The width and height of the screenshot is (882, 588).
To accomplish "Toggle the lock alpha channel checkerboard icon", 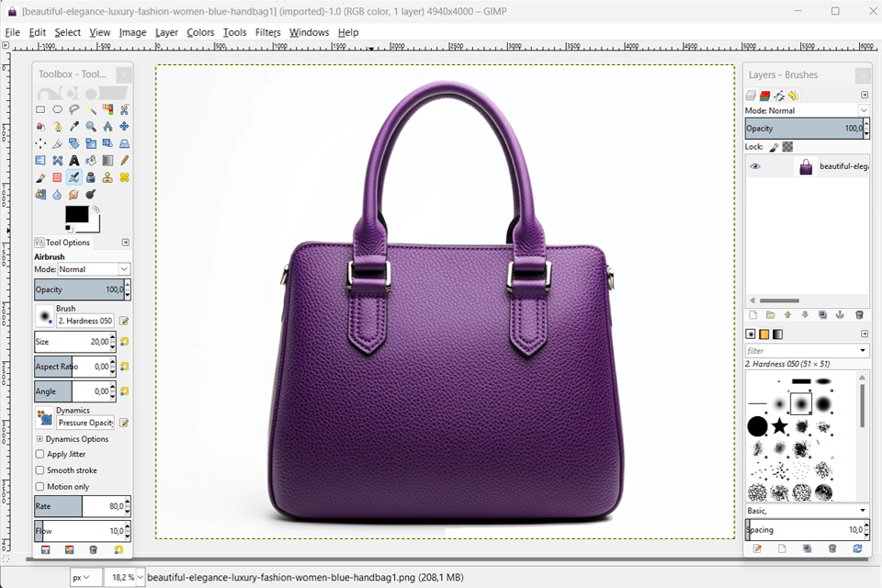I will pos(788,147).
